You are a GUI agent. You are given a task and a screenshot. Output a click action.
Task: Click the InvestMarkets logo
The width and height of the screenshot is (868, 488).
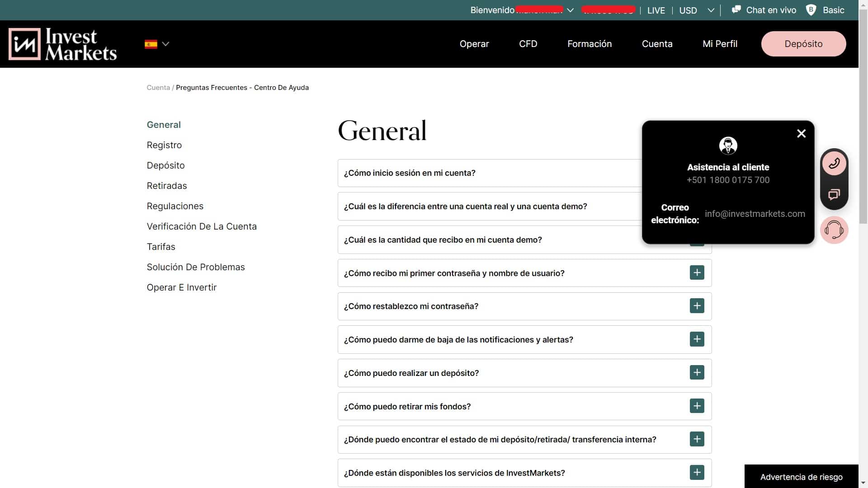tap(62, 44)
